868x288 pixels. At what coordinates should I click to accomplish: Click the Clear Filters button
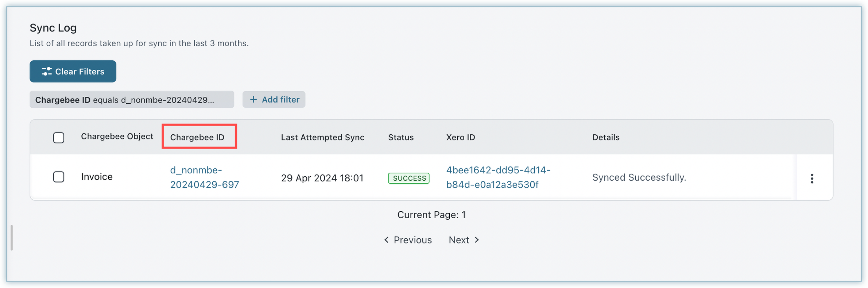coord(73,72)
